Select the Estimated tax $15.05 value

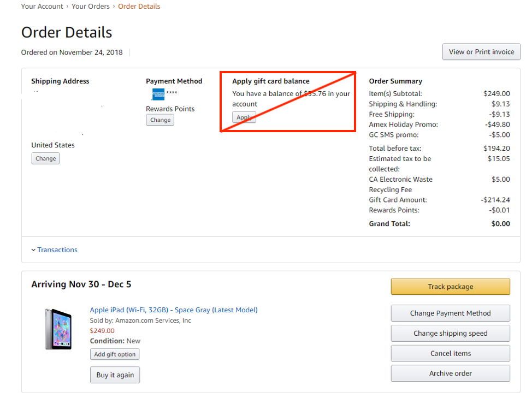click(499, 159)
